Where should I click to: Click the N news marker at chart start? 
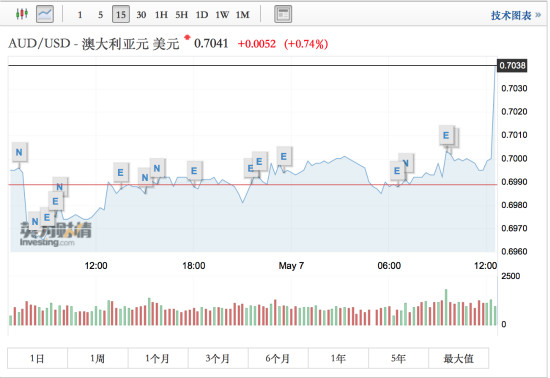(19, 152)
